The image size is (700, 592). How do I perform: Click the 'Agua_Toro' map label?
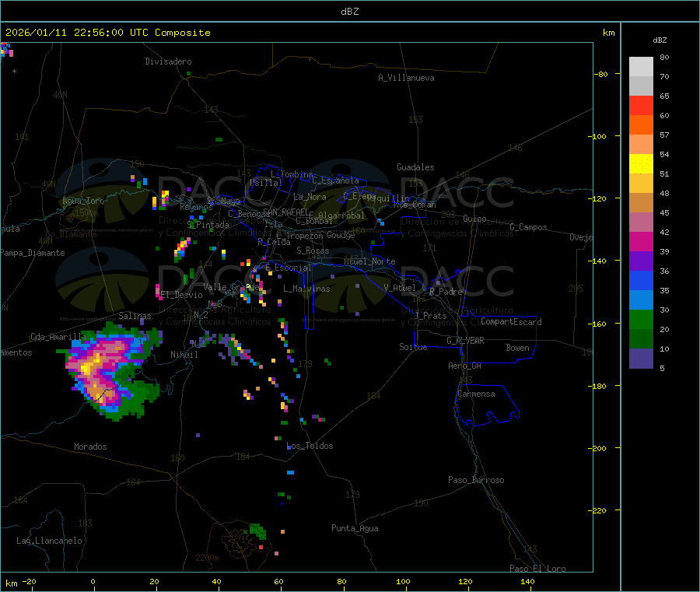(83, 201)
